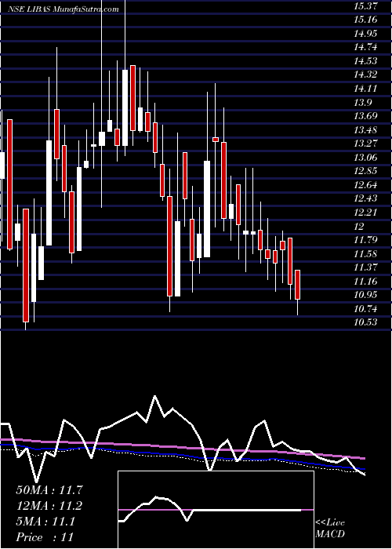Click the 14.95 price axis label
Image resolution: width=392 pixels, height=549 pixels.
(366, 34)
